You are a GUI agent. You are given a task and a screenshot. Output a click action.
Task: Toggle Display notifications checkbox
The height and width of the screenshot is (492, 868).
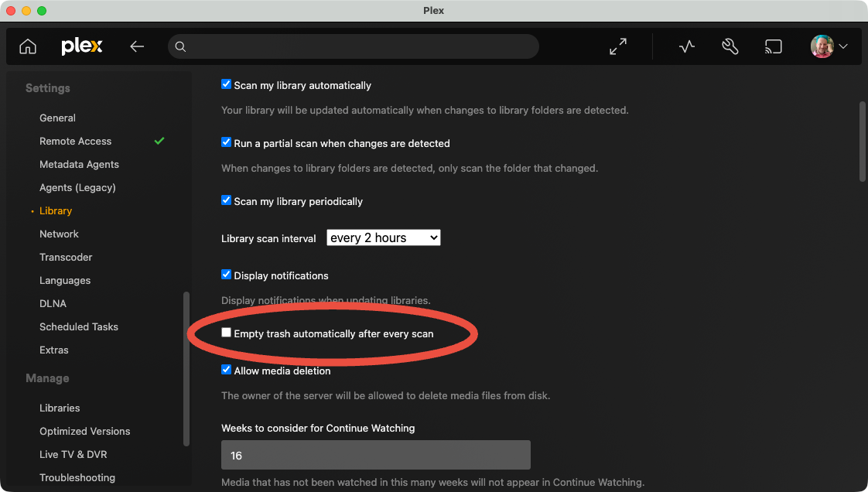(226, 275)
